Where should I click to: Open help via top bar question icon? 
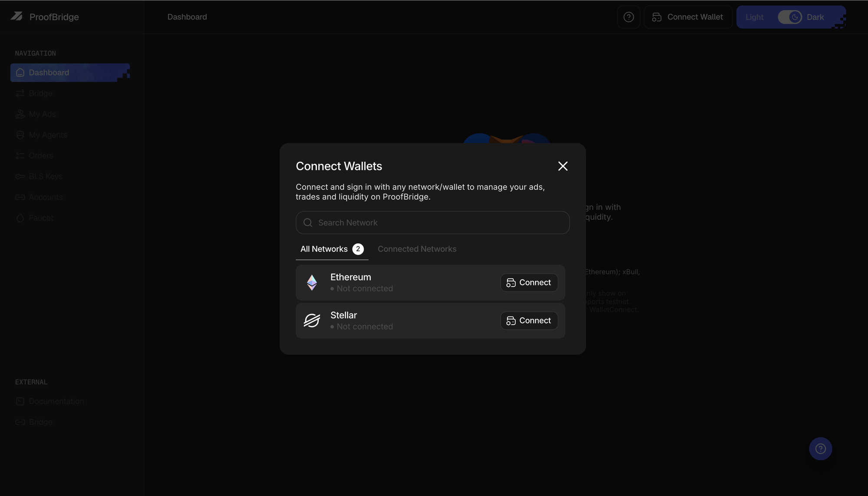click(x=628, y=17)
